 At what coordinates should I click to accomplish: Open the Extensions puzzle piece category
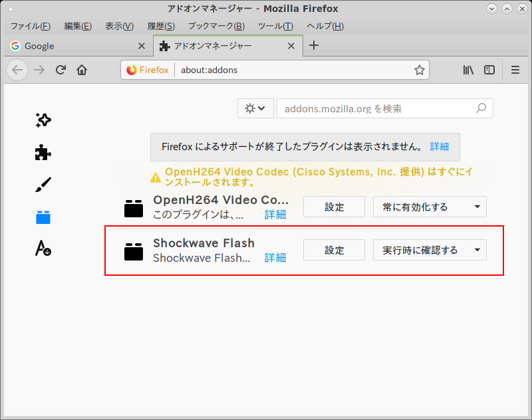point(43,152)
